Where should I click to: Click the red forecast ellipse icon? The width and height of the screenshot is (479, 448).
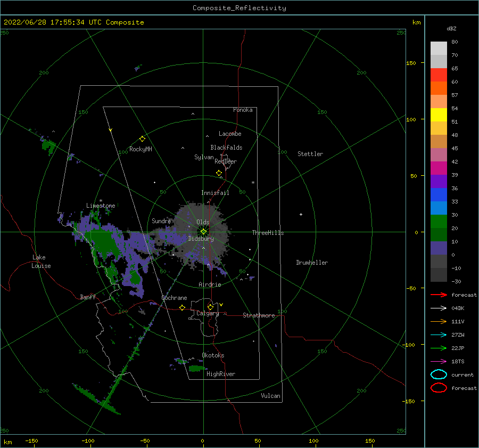[x=439, y=388]
